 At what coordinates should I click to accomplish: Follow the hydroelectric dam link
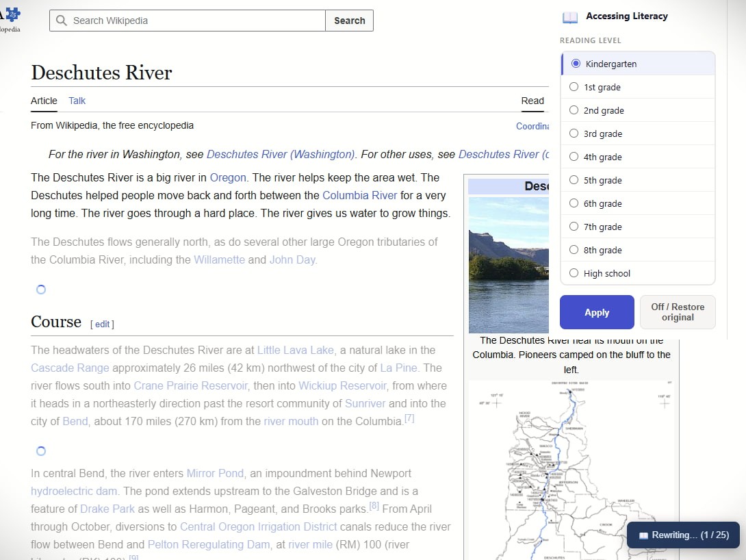click(x=74, y=492)
